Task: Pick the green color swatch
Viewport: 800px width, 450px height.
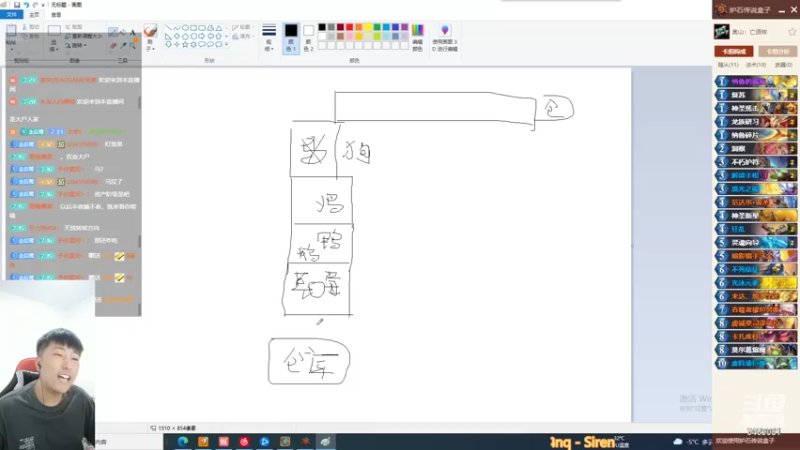Action: click(x=377, y=27)
